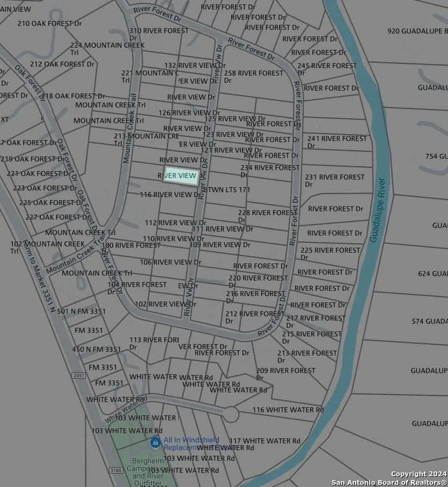
Task: Open the All In Windshield Replacement place link
Action: click(192, 444)
